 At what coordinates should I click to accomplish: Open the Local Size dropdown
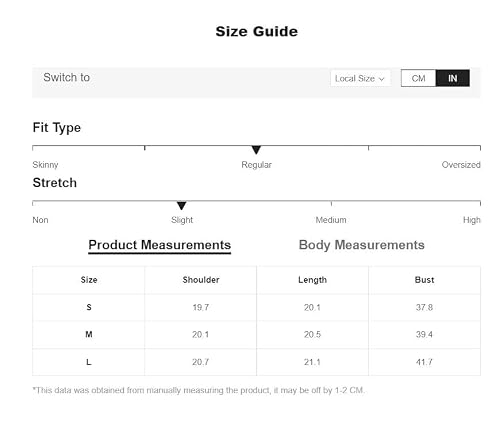click(x=360, y=78)
